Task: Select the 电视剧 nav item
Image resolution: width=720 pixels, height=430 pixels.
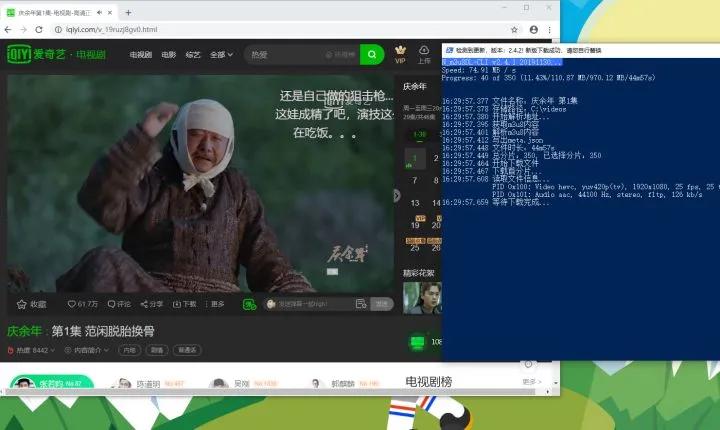Action: 141,55
